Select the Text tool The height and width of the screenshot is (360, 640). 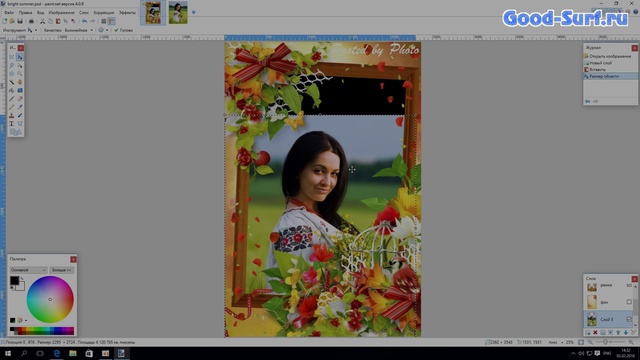11,123
